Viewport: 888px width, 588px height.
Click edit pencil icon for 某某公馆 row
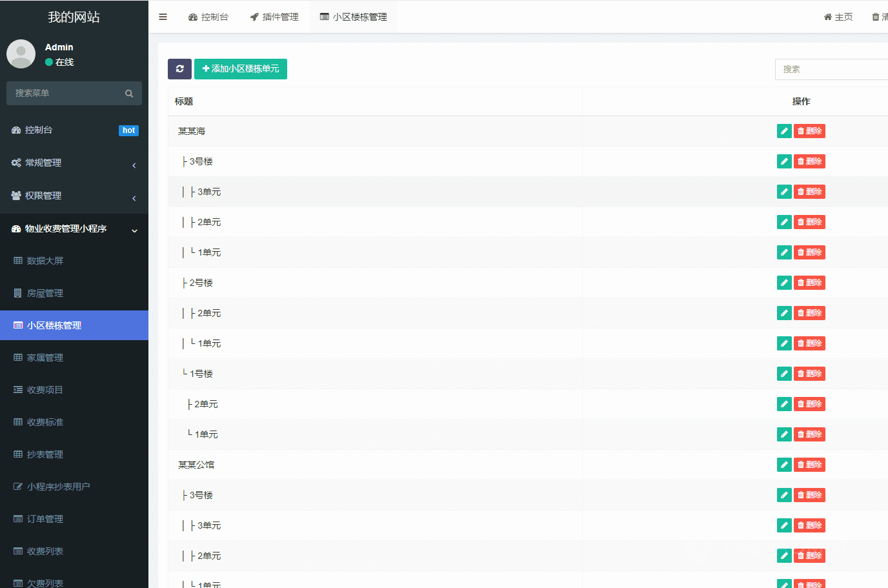tap(784, 465)
